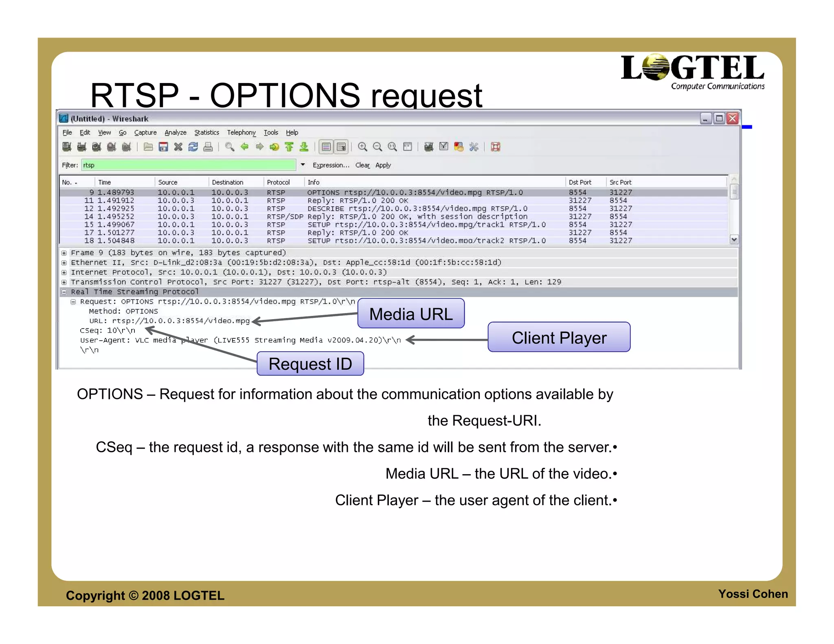Zoom in toolbar icon
Screen dimensions: 834x644
[362, 147]
